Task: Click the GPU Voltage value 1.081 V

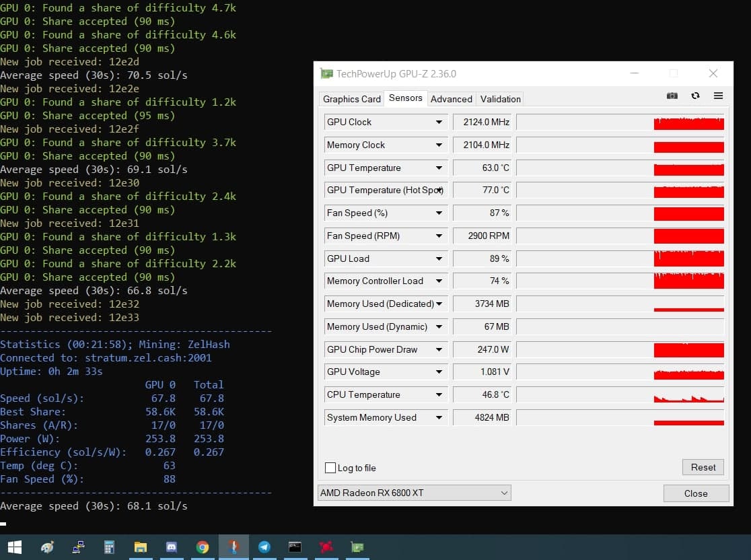Action: tap(482, 372)
